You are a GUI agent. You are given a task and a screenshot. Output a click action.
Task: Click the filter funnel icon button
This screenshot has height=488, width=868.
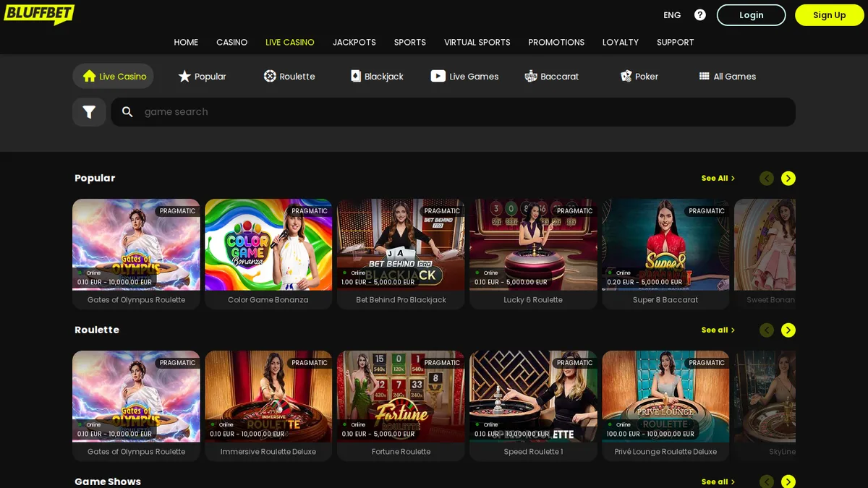89,112
